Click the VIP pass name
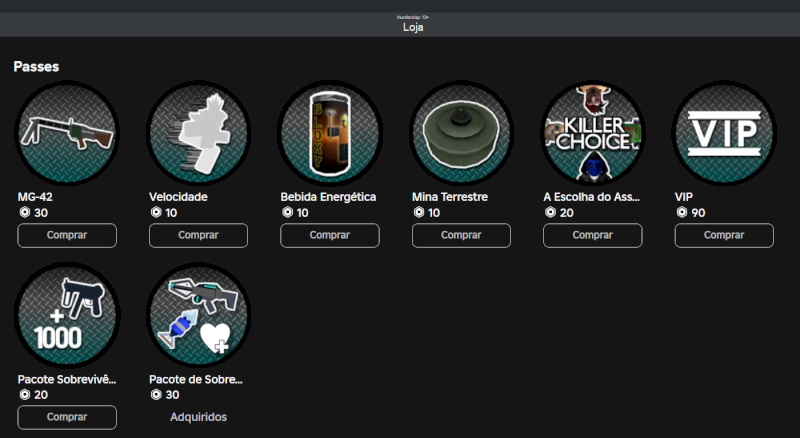 coord(684,197)
